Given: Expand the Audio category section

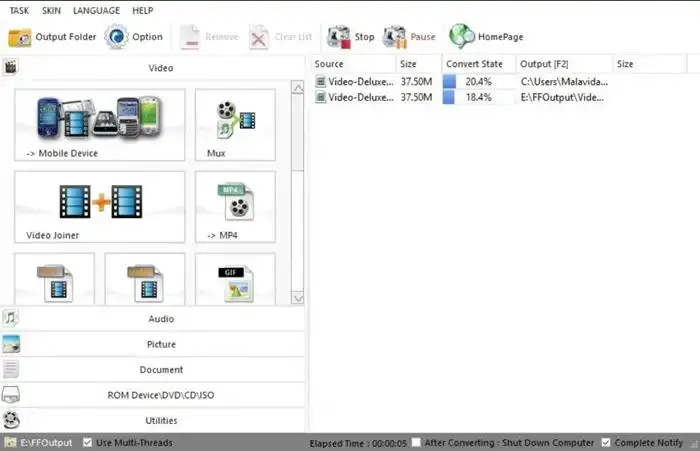Looking at the screenshot, I should tap(160, 319).
